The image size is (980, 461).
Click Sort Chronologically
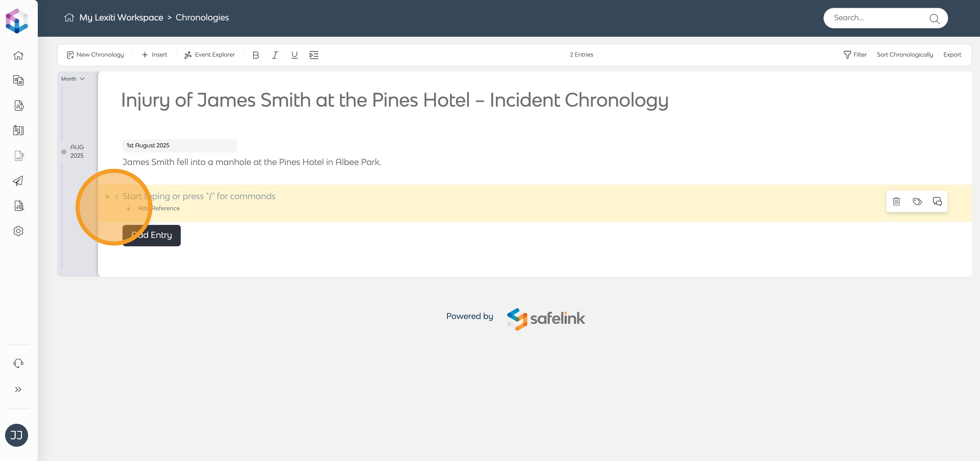(905, 55)
